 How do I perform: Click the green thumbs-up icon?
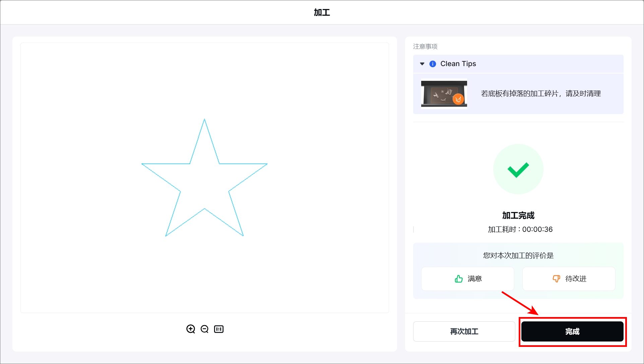459,279
